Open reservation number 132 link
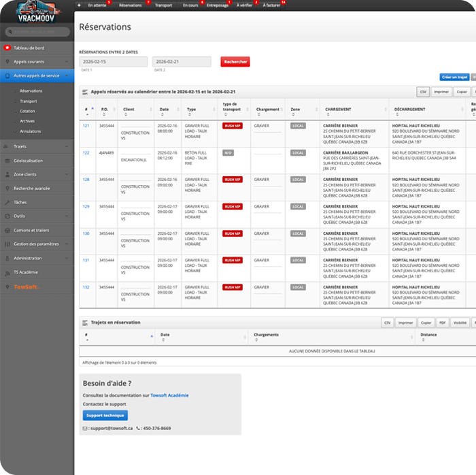The height and width of the screenshot is (475, 476). click(86, 287)
